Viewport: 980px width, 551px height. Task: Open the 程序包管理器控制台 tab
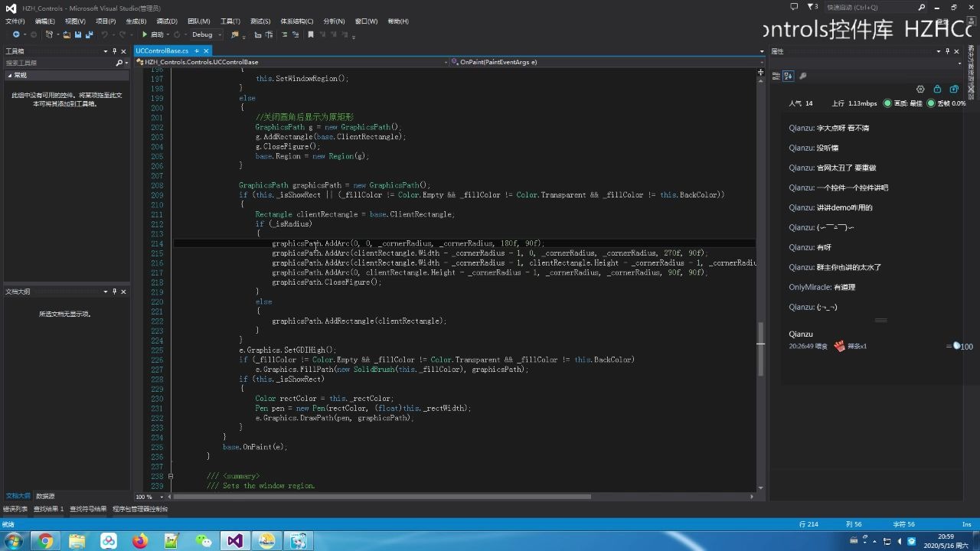[x=140, y=509]
